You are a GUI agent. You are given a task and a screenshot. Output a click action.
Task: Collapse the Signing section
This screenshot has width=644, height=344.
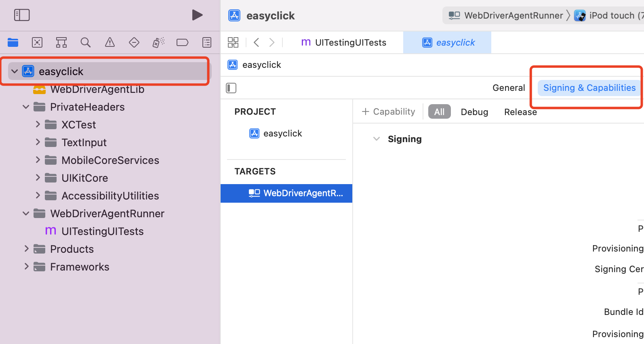pos(377,139)
